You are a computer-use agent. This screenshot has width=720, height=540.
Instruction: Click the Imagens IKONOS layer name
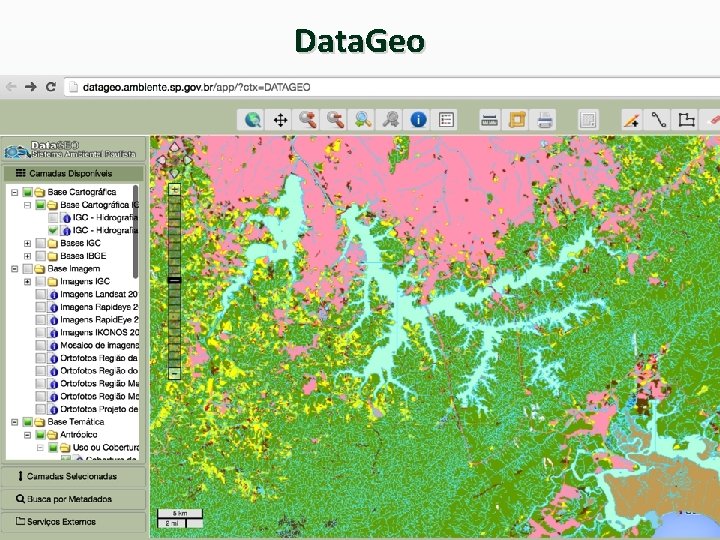point(99,332)
